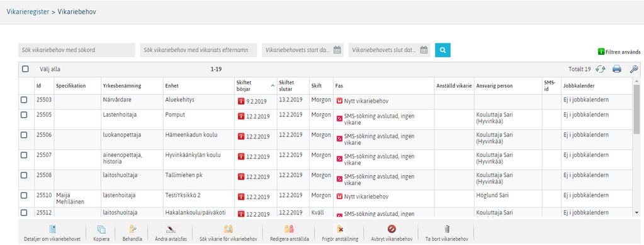Select checkbox for row 25506

[x=24, y=135]
